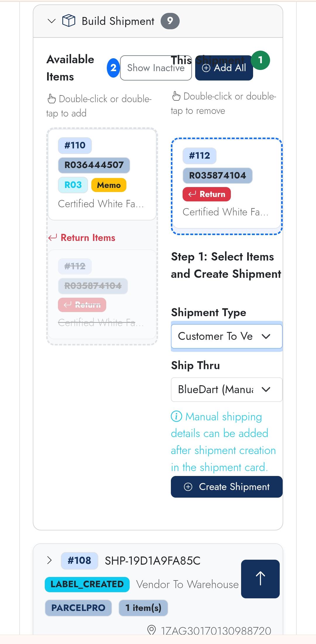Viewport: 316px width, 644px height.
Task: Select available item card #110
Action: coord(102,174)
